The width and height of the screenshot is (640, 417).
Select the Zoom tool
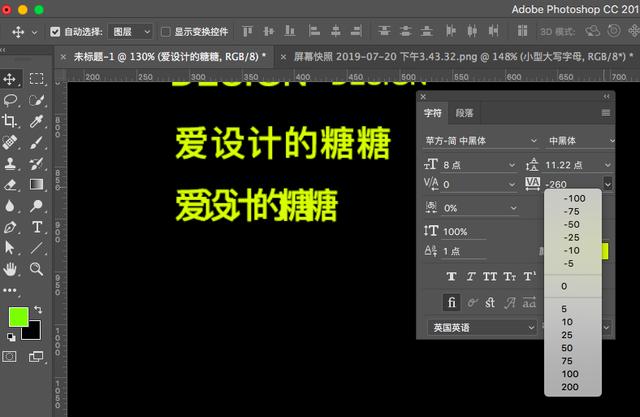tap(36, 269)
